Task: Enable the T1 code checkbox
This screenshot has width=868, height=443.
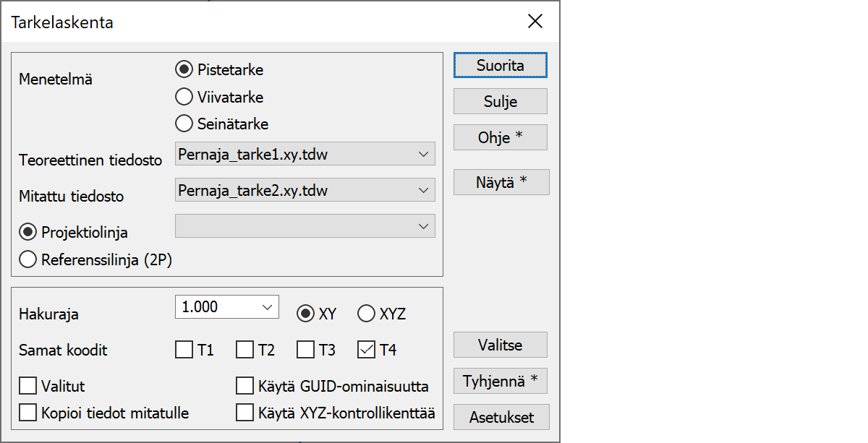Action: point(184,350)
